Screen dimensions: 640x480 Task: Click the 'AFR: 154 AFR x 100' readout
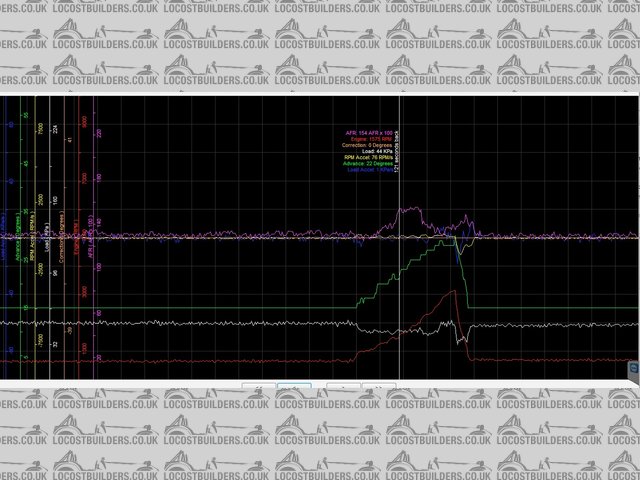[365, 132]
